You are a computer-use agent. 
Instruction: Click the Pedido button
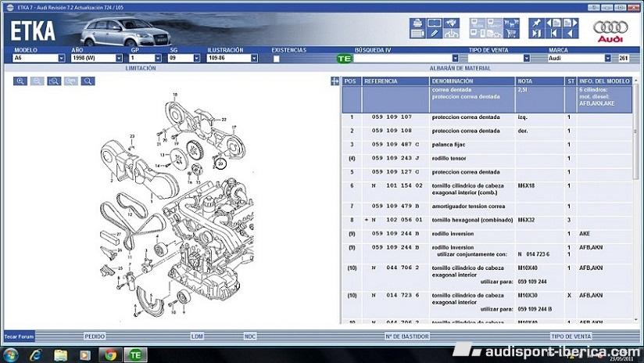pyautogui.click(x=95, y=336)
